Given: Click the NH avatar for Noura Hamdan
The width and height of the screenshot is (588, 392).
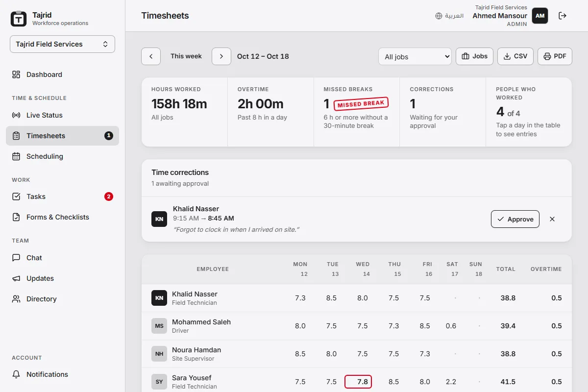Looking at the screenshot, I should point(159,354).
